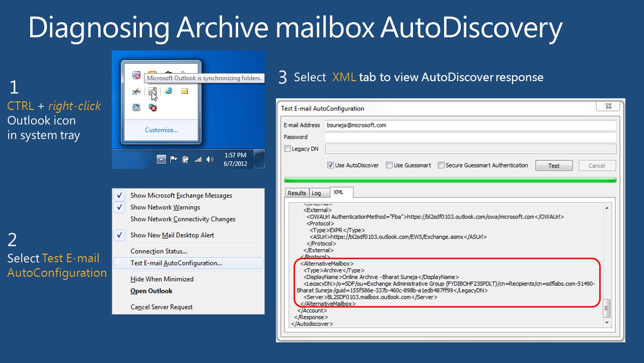Screen dimensions: 644x363
Task: Check Use Guessmart
Action: 389,165
